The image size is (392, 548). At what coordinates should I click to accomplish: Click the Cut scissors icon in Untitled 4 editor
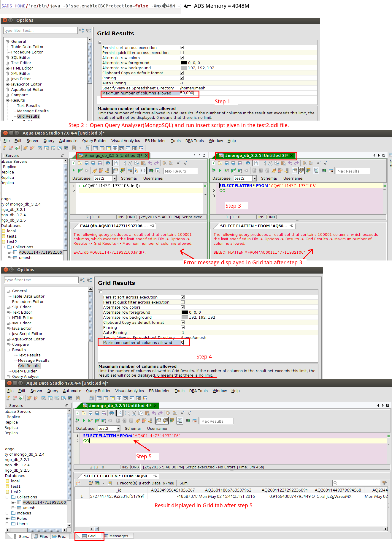coord(134,413)
